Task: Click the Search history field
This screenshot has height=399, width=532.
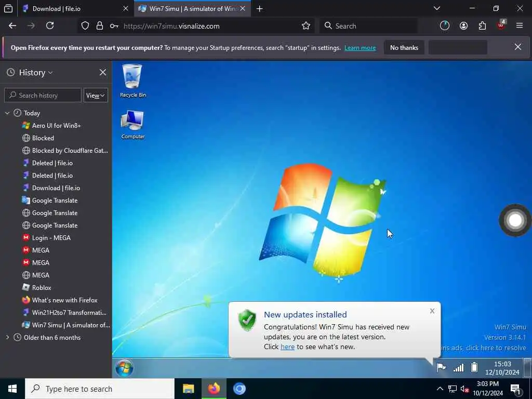Action: (43, 96)
